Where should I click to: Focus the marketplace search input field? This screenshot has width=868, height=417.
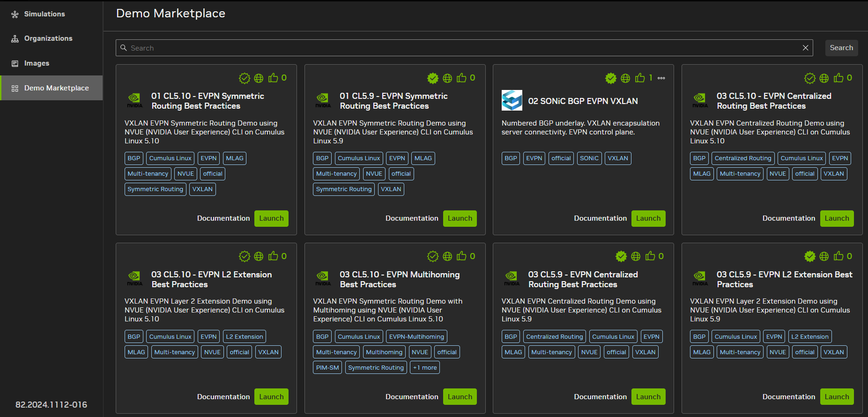(x=459, y=48)
